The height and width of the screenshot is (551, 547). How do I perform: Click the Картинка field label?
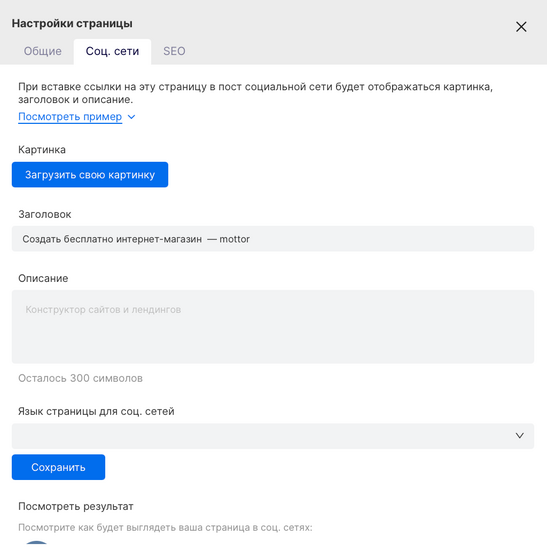tap(42, 150)
